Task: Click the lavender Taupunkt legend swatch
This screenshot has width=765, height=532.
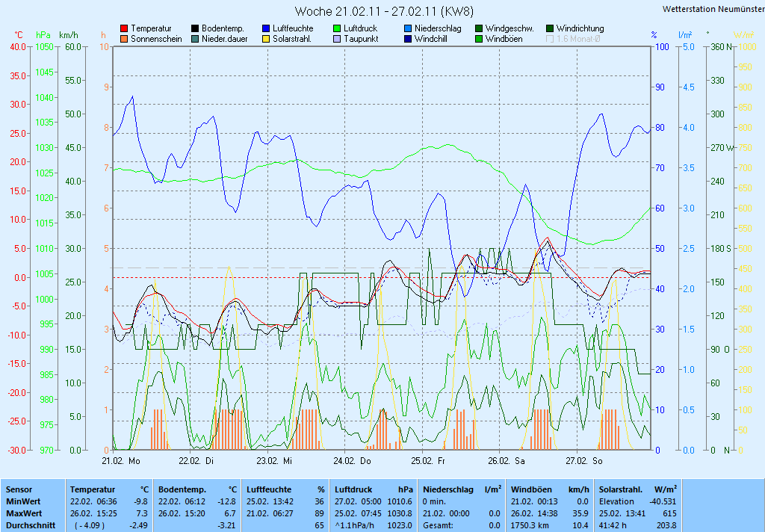Action: (x=337, y=39)
